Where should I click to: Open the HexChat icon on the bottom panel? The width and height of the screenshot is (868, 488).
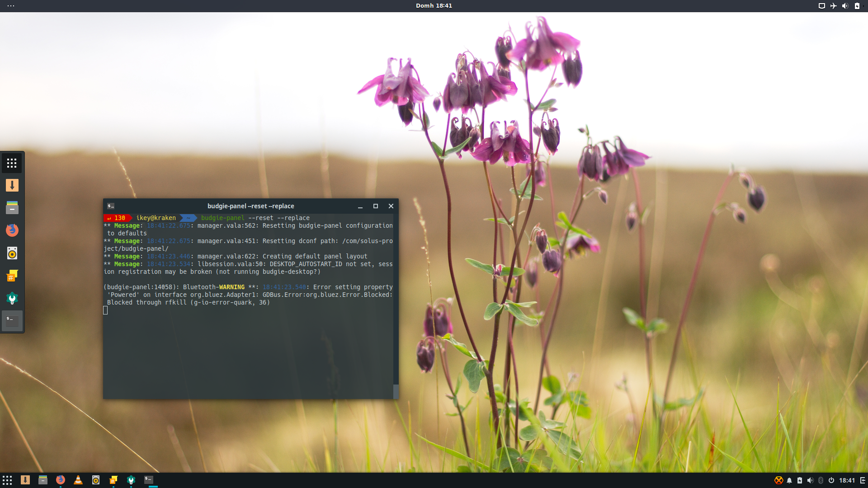pyautogui.click(x=113, y=480)
